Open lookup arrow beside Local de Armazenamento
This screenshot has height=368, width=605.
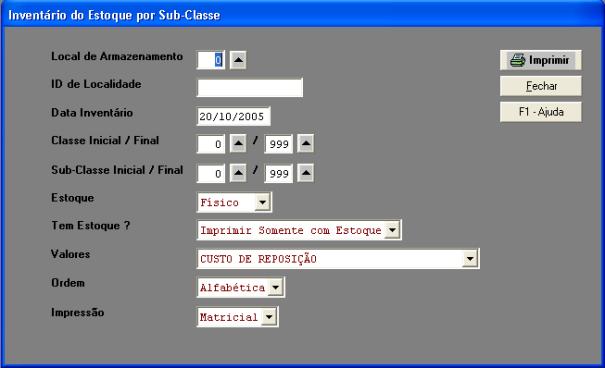(238, 60)
